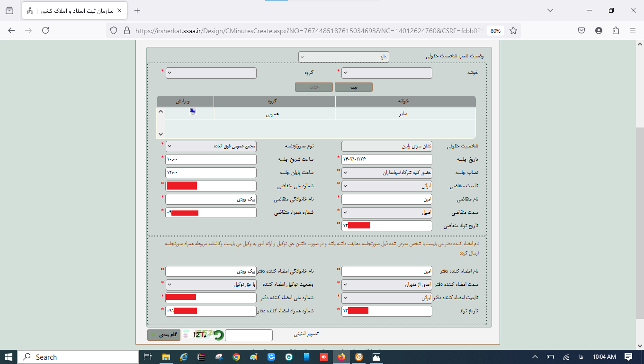Show hidden system tray icons
The image size is (644, 364).
click(x=535, y=357)
